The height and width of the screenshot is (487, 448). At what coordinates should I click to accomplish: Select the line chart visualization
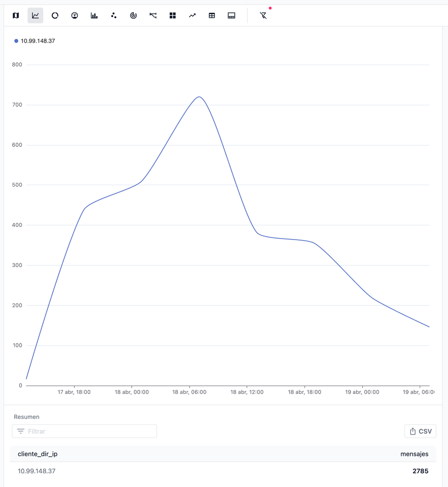pos(35,16)
